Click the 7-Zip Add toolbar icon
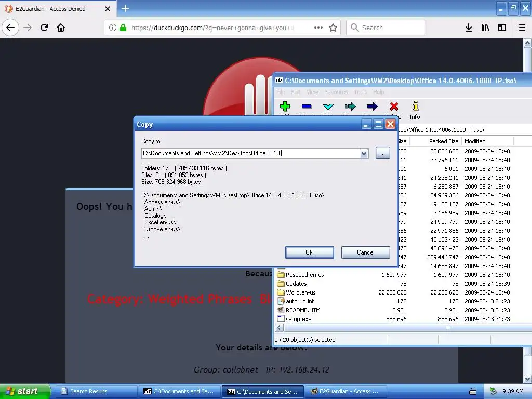The height and width of the screenshot is (399, 532). (x=285, y=106)
